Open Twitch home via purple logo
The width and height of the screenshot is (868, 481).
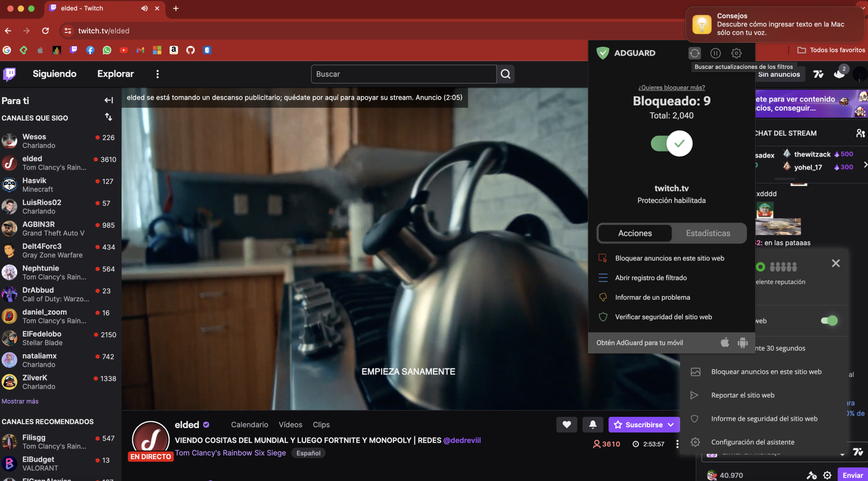pos(9,74)
